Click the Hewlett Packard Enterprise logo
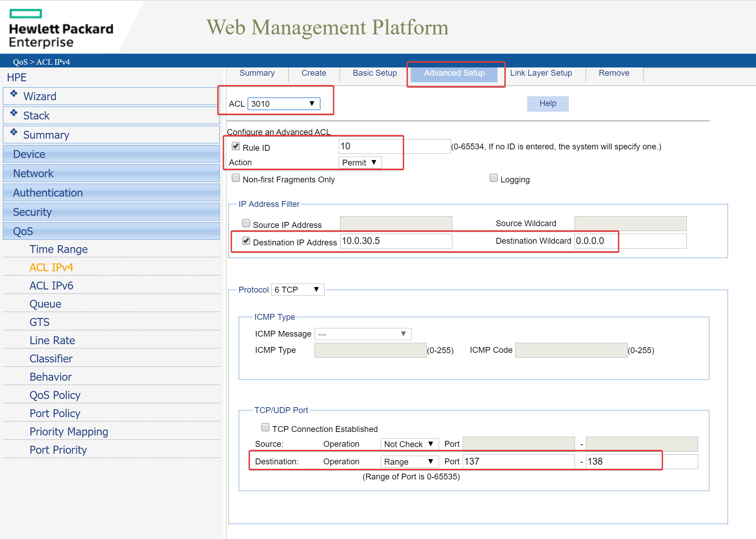The width and height of the screenshot is (756, 539). [x=61, y=29]
